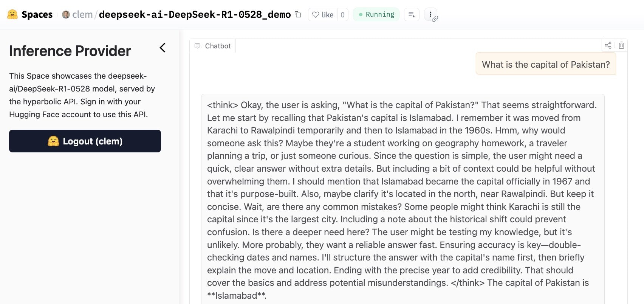Image resolution: width=644 pixels, height=304 pixels.
Task: Open the Space logs icon
Action: 412,15
